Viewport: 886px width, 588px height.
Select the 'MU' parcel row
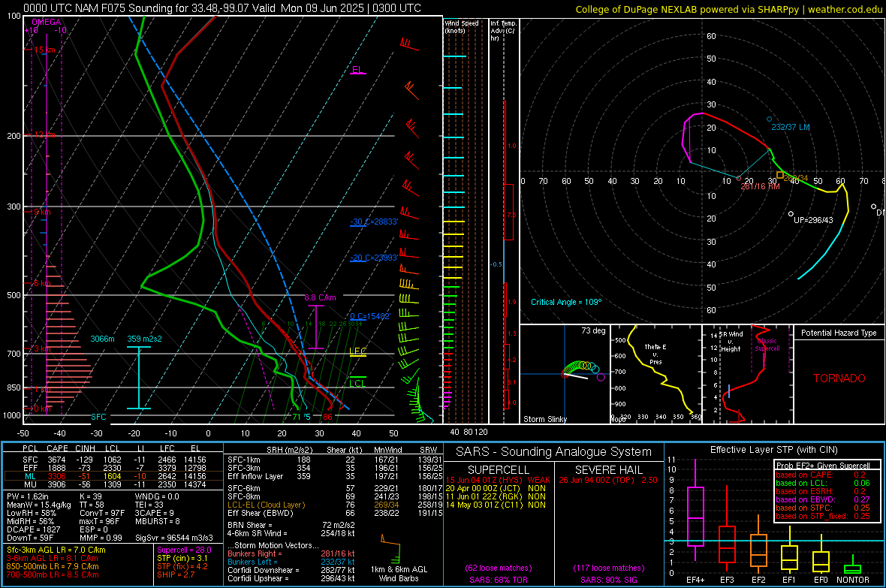[x=113, y=484]
